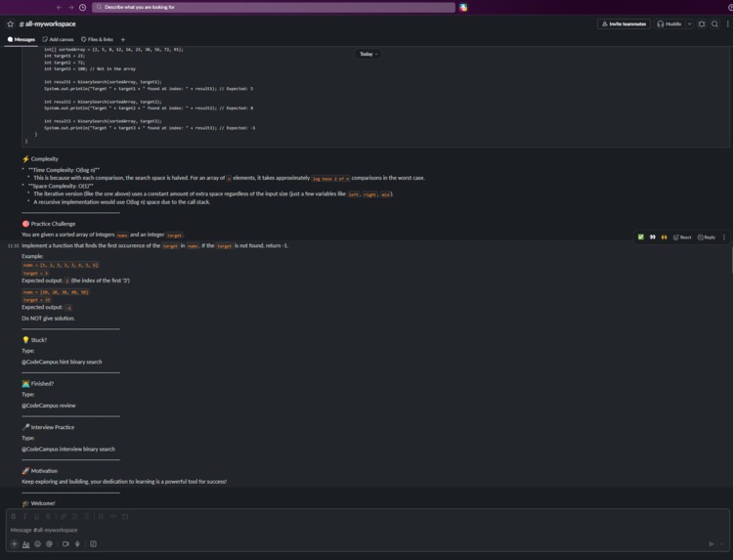733x560 pixels.
Task: Insert a link with the link icon
Action: [x=64, y=516]
